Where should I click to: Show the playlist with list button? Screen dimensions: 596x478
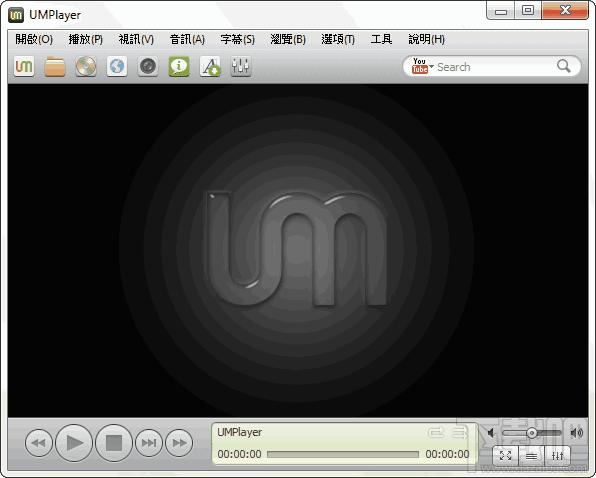(531, 455)
